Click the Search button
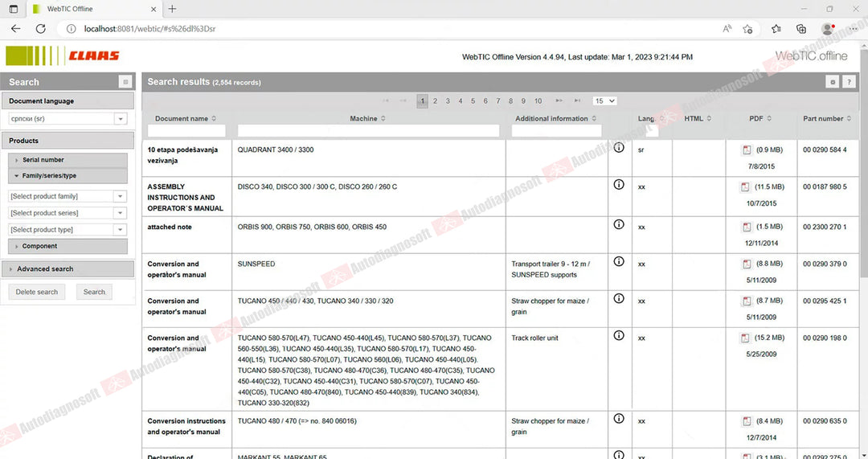The width and height of the screenshot is (868, 459). point(94,292)
